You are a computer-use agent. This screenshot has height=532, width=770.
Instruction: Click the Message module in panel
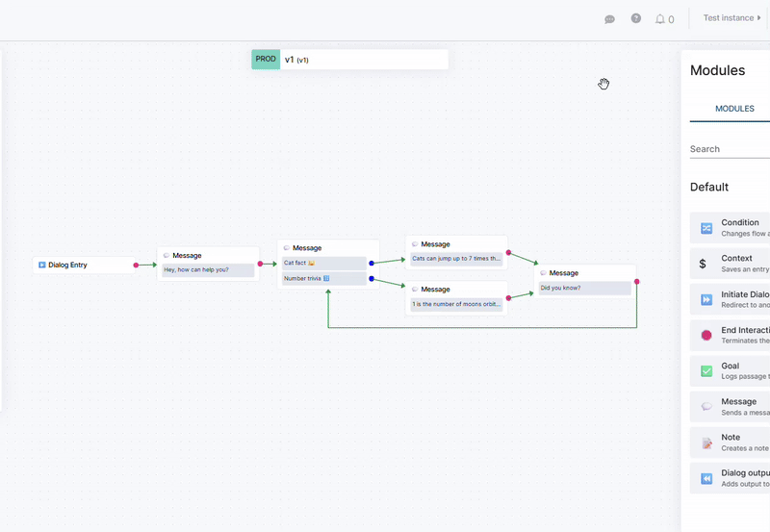click(733, 406)
